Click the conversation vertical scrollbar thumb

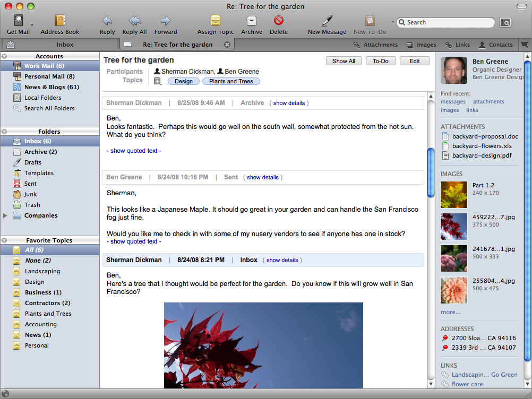(x=431, y=173)
